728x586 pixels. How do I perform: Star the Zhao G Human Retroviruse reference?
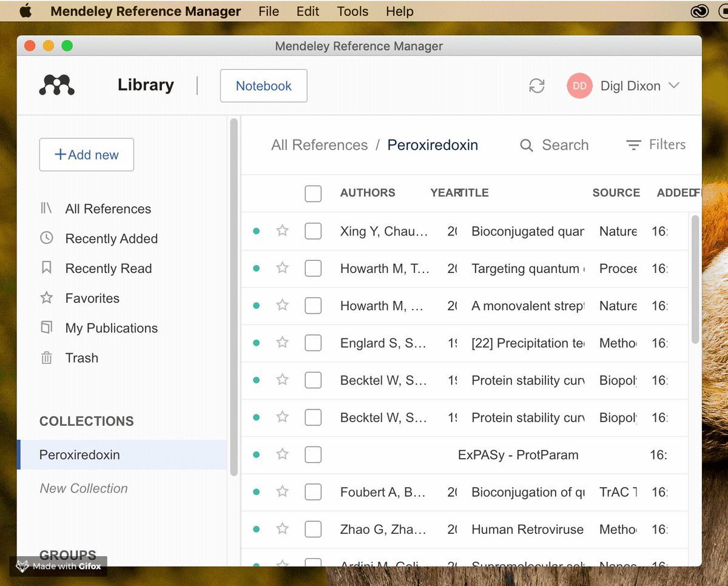tap(282, 528)
